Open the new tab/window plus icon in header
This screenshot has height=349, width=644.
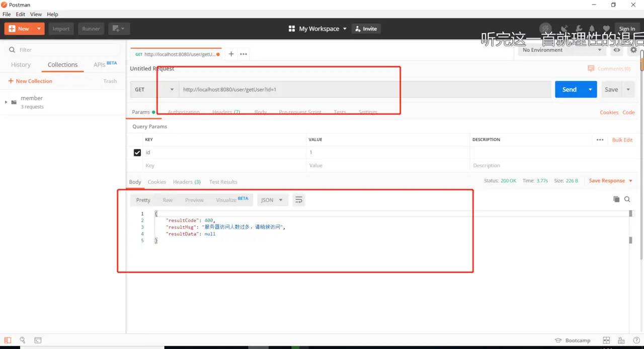(x=119, y=29)
